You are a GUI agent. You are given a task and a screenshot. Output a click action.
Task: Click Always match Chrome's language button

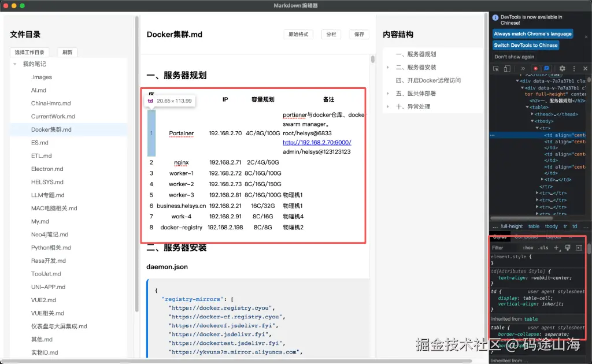click(532, 34)
